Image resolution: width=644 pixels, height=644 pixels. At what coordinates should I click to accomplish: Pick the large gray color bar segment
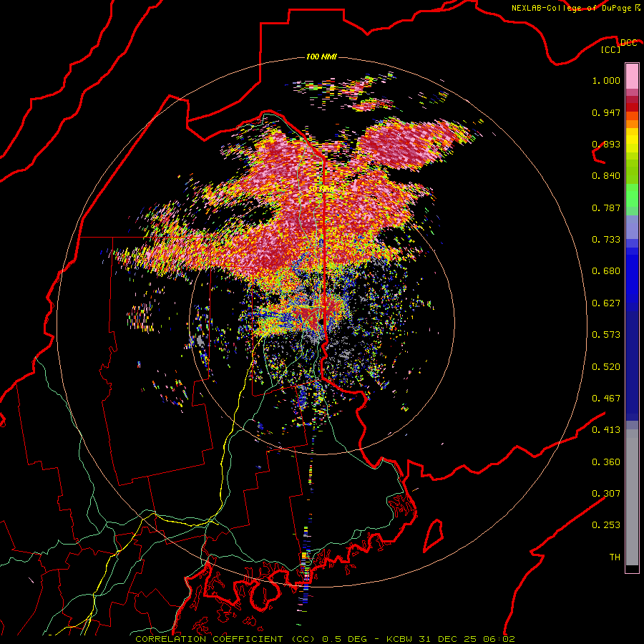(x=632, y=497)
